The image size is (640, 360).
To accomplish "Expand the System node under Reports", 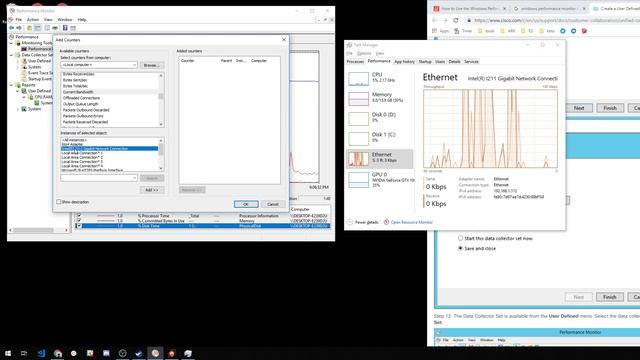I will tap(18, 109).
